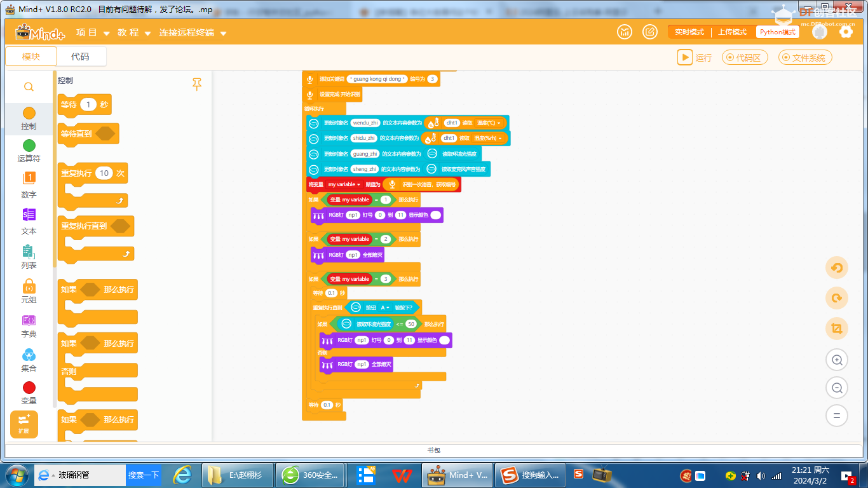Open the 温度(℃) dropdown in dht1 block
The width and height of the screenshot is (868, 488).
tap(489, 123)
